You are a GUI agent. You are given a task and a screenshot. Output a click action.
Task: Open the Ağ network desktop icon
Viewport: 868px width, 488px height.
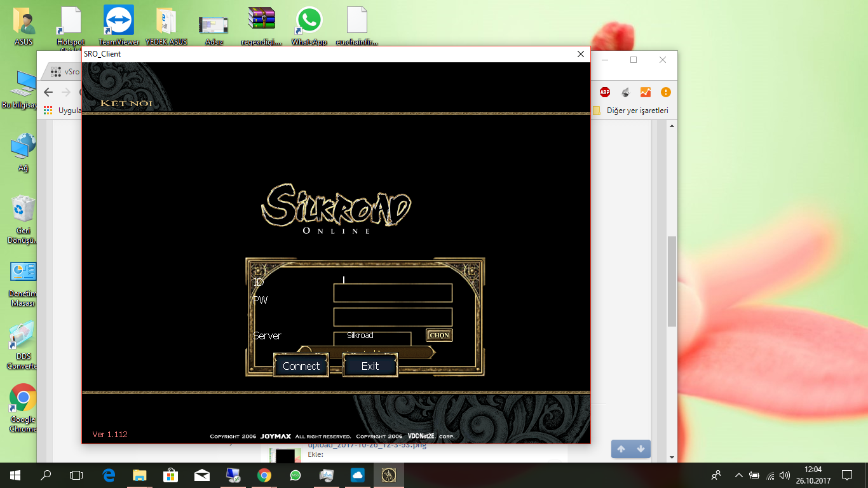(x=23, y=152)
